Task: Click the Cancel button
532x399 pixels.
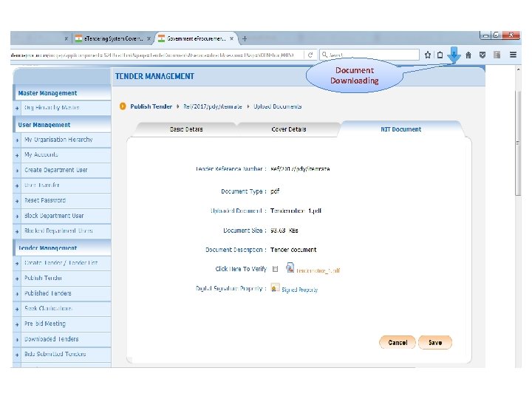Action: click(x=398, y=342)
